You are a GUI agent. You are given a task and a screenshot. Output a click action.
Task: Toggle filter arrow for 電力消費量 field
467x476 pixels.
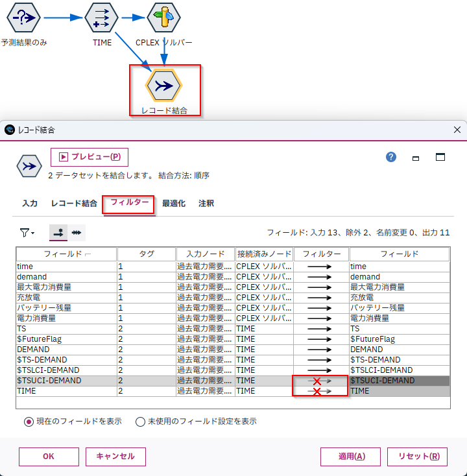click(319, 318)
